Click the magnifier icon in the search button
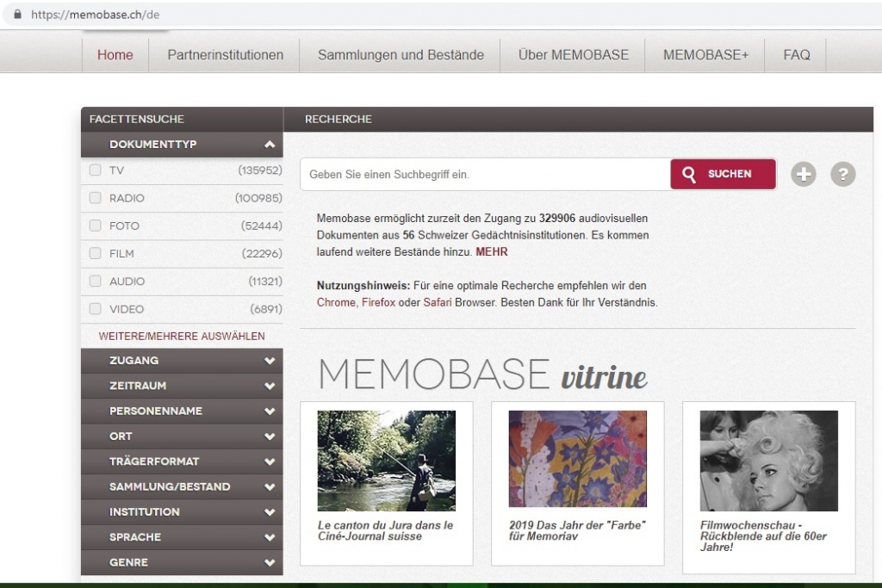Viewport: 882px width, 588px height. click(x=689, y=174)
